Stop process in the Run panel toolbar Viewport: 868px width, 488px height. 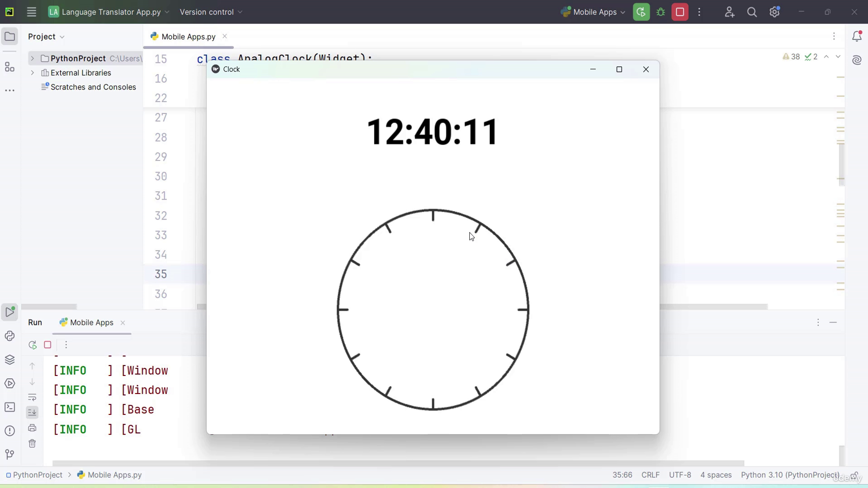coord(47,345)
